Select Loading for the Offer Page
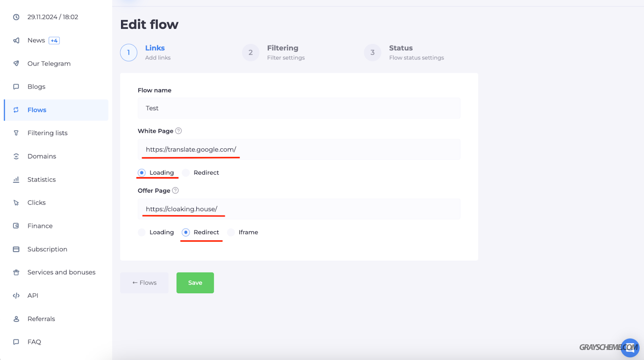This screenshot has height=360, width=644. pyautogui.click(x=142, y=232)
